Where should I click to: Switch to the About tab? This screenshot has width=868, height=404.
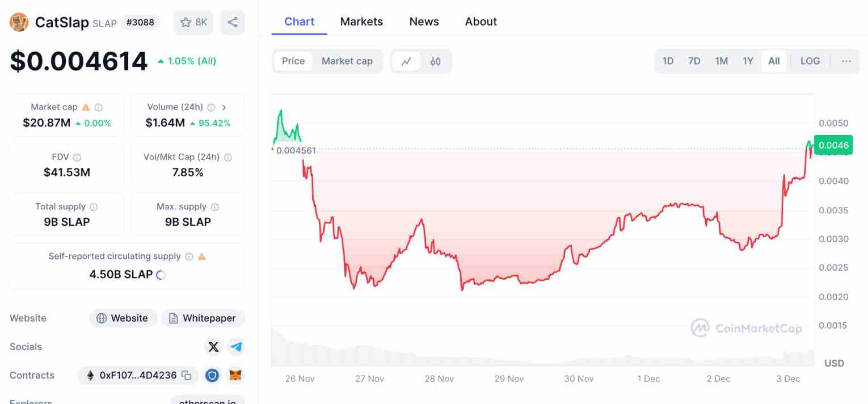[x=481, y=22]
